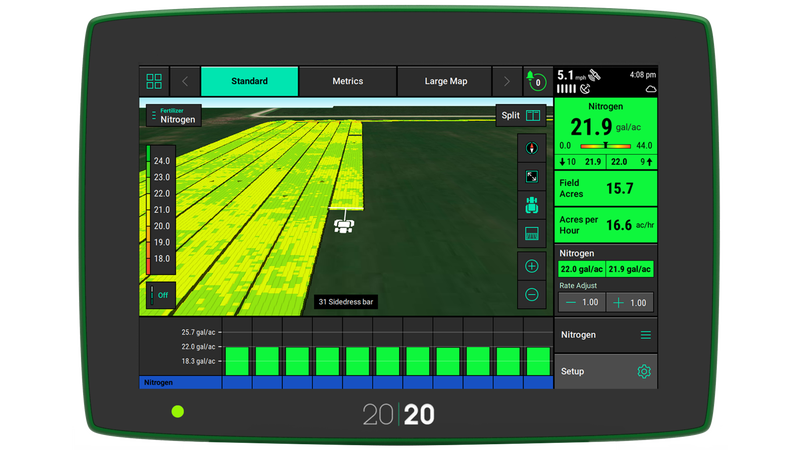Click the Nitrogen rate range gauge bar

pyautogui.click(x=606, y=145)
